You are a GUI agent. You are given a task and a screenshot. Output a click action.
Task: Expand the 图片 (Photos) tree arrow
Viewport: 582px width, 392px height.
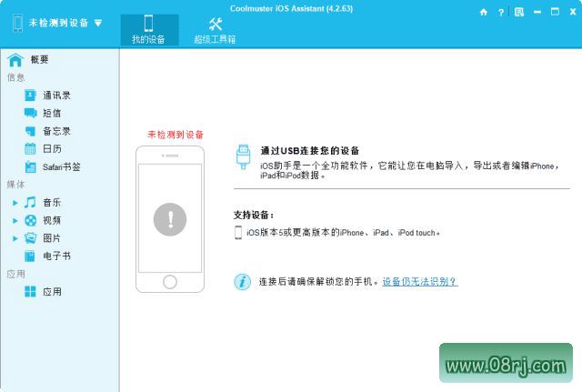tap(15, 238)
